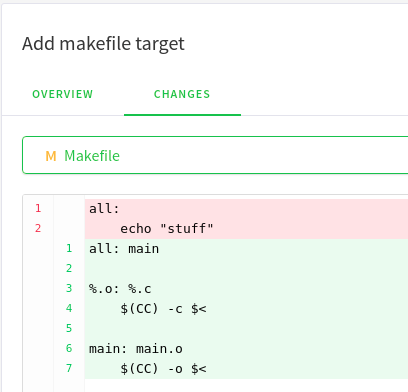Select added line number 6

point(69,348)
